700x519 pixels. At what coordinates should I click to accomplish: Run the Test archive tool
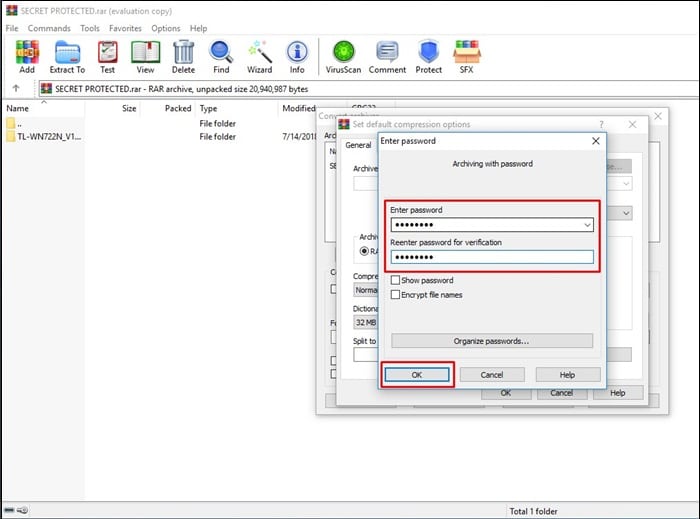coord(107,56)
